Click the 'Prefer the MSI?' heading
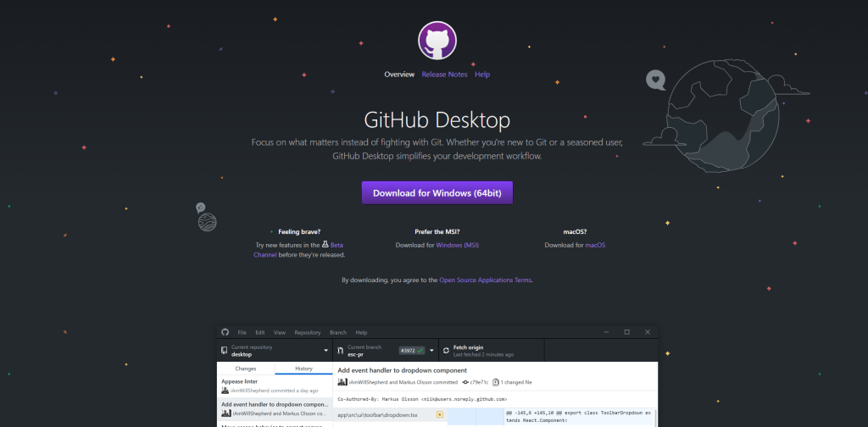The height and width of the screenshot is (427, 868). (437, 232)
